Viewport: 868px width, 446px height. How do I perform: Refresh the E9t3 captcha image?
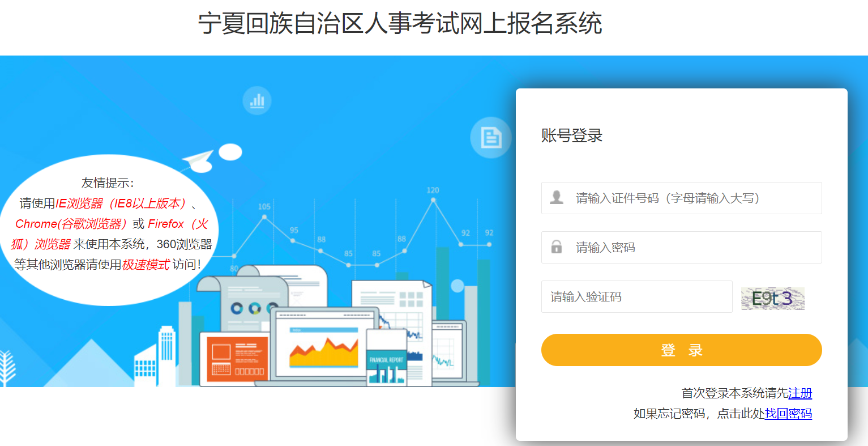point(772,298)
